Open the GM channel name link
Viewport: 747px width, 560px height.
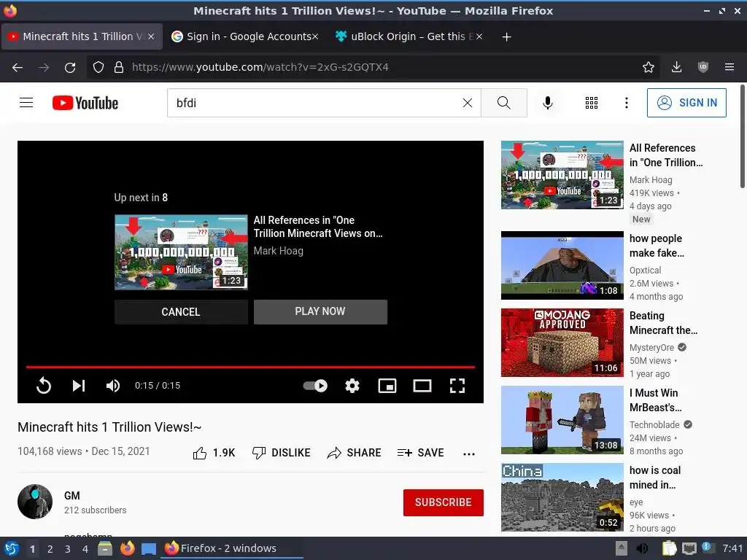coord(72,496)
